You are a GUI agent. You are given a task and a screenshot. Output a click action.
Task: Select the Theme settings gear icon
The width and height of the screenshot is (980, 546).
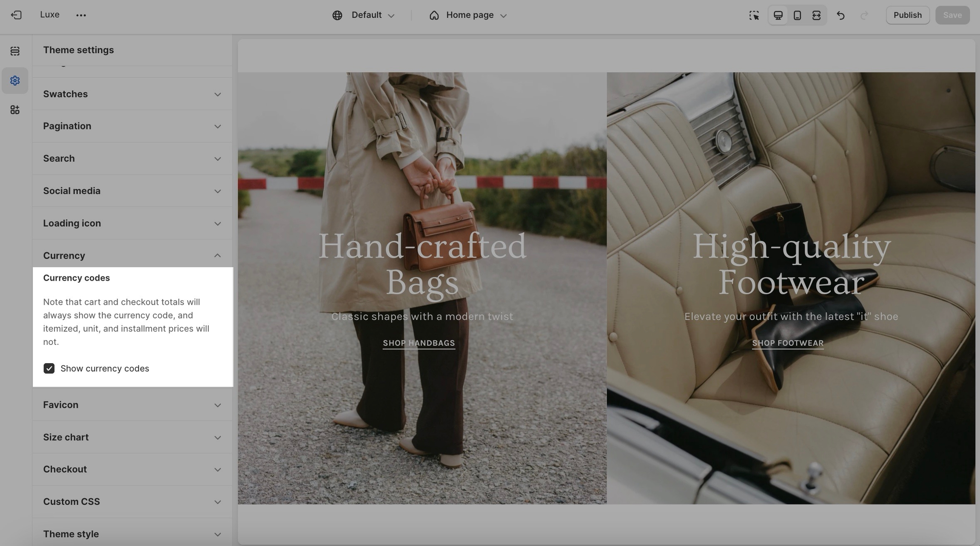(15, 80)
